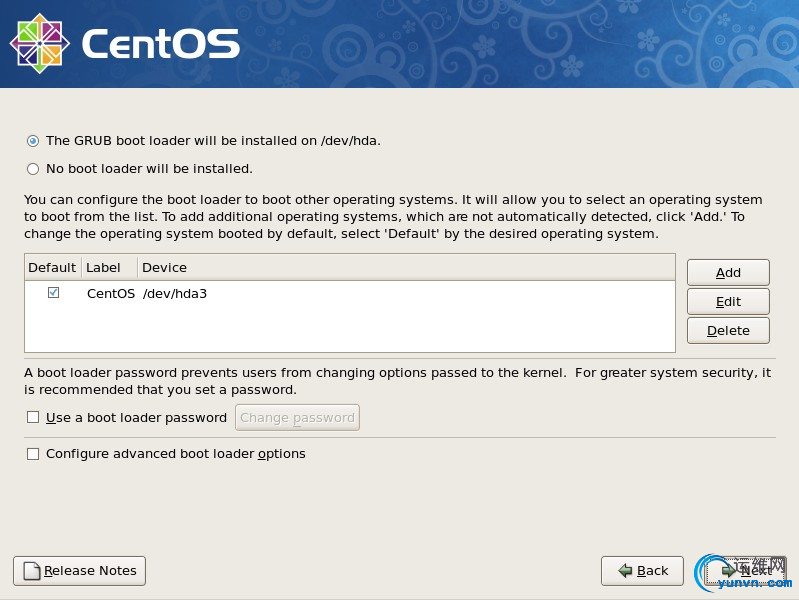This screenshot has width=799, height=600.
Task: Choose 'No boot loader will be installed'
Action: pyautogui.click(x=33, y=169)
